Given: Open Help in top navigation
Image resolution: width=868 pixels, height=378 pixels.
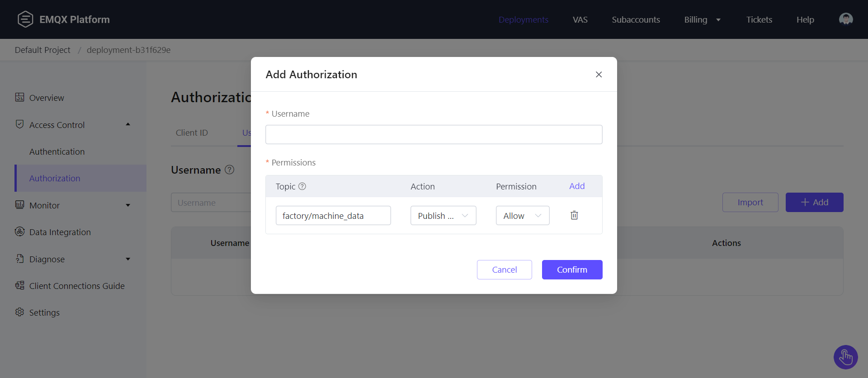Looking at the screenshot, I should pos(805,19).
